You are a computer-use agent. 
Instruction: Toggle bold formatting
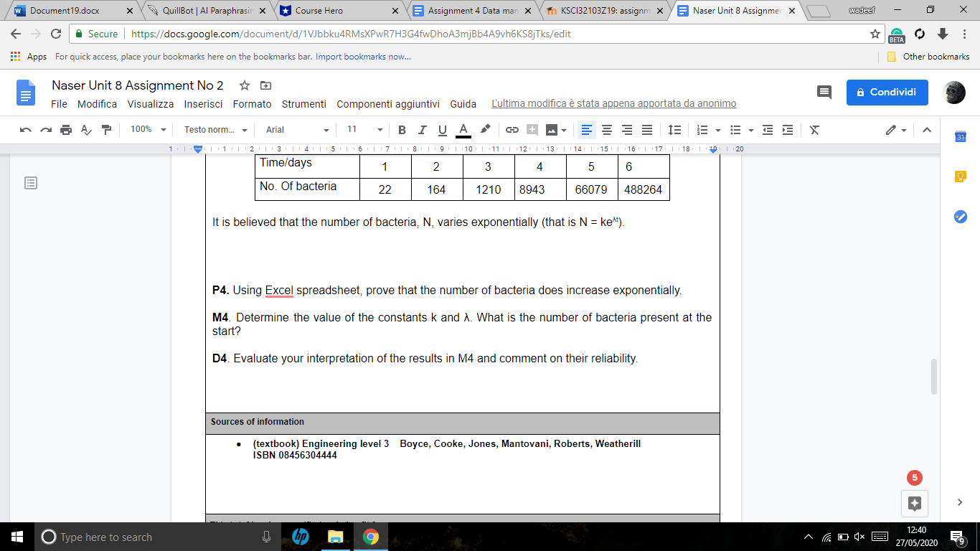402,130
